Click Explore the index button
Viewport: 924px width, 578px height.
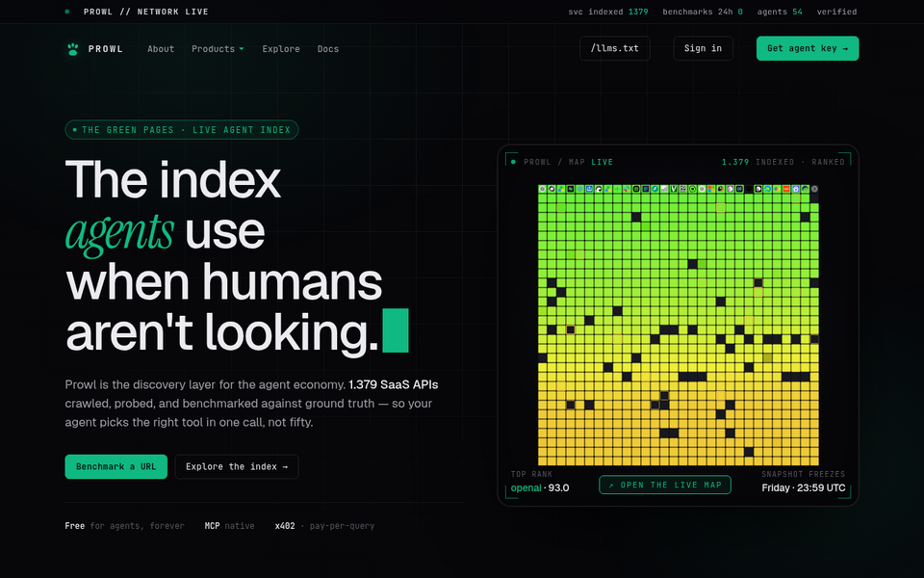tap(237, 466)
